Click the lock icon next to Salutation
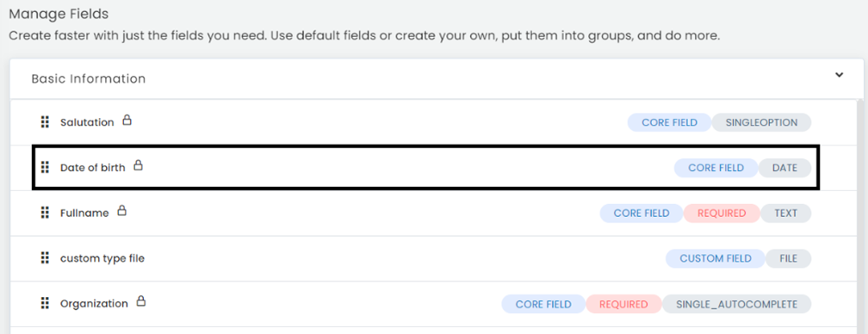 (127, 120)
